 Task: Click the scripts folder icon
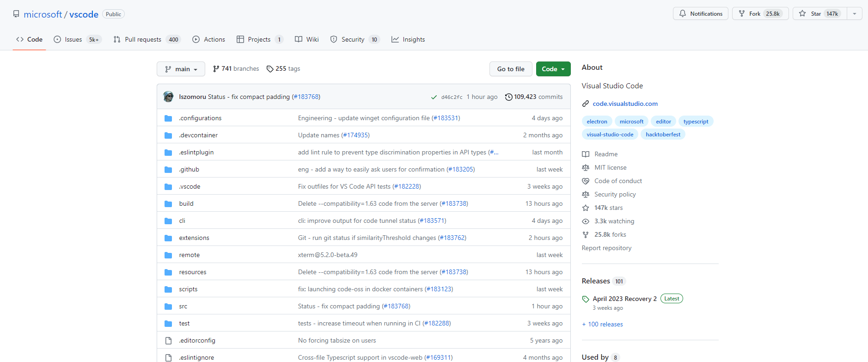coord(168,289)
